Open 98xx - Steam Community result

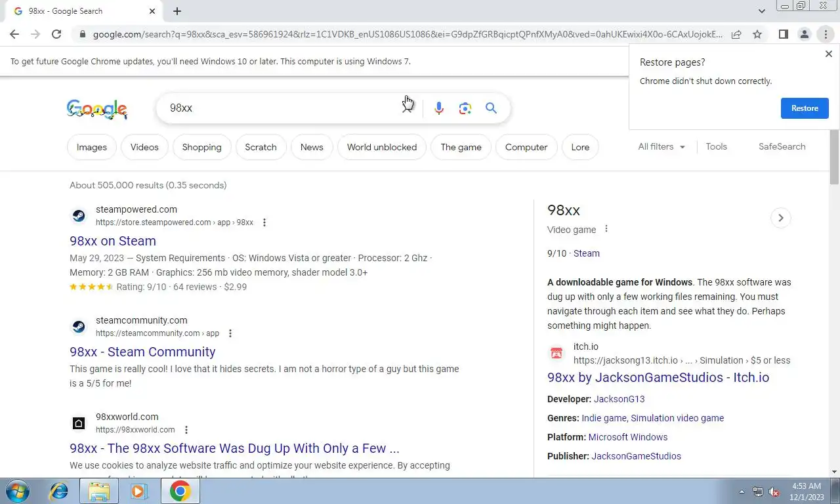[142, 352]
